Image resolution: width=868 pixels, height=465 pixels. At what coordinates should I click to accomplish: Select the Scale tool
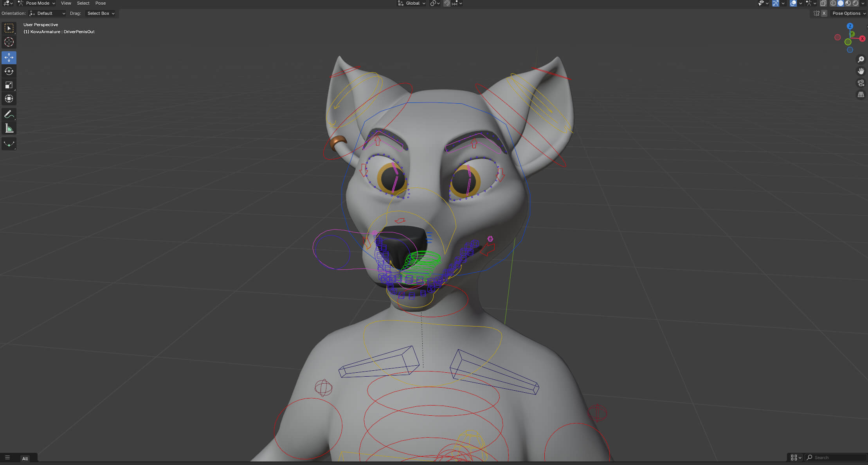click(x=9, y=85)
